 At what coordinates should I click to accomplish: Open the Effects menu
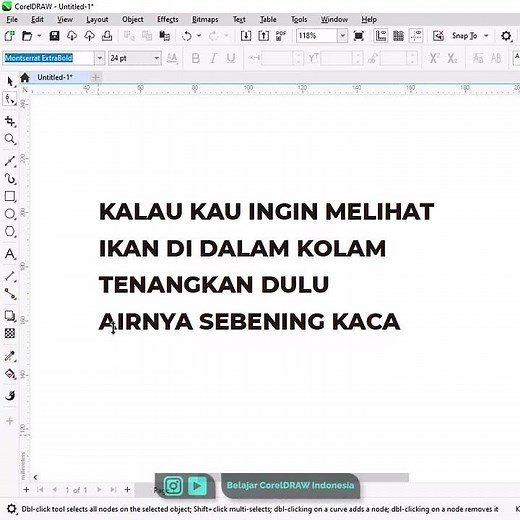coord(168,19)
